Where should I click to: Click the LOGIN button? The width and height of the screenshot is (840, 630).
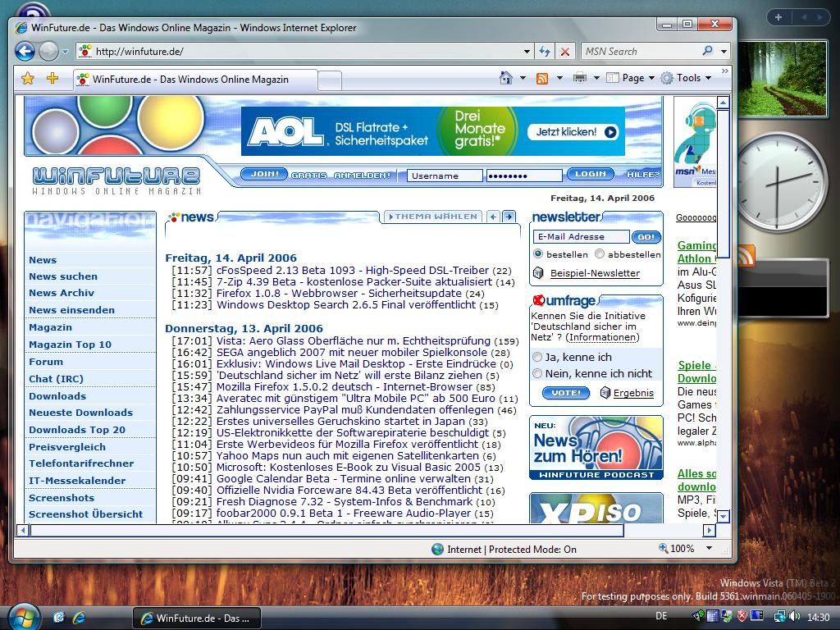coord(591,174)
